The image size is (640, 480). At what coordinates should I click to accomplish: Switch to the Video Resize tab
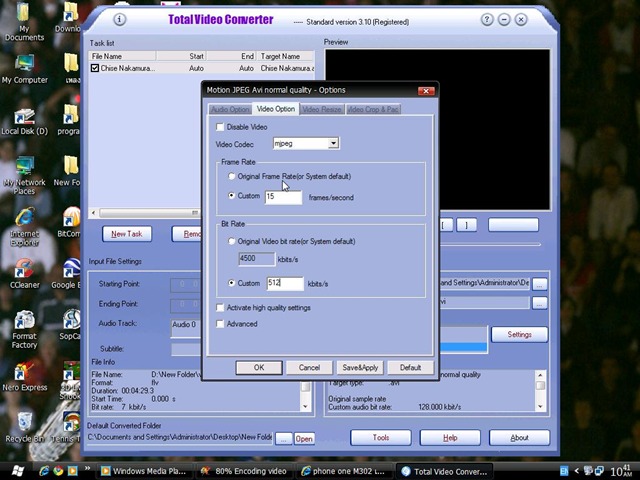tap(322, 109)
